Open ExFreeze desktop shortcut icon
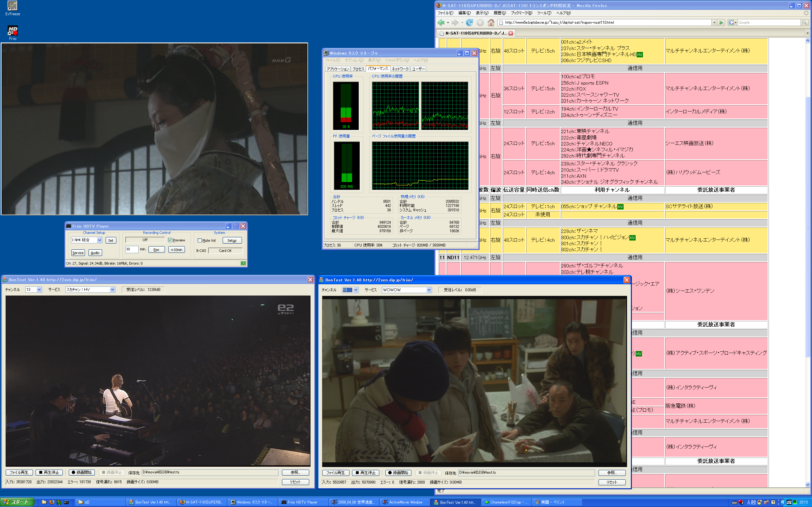This screenshot has width=812, height=507. click(x=12, y=6)
